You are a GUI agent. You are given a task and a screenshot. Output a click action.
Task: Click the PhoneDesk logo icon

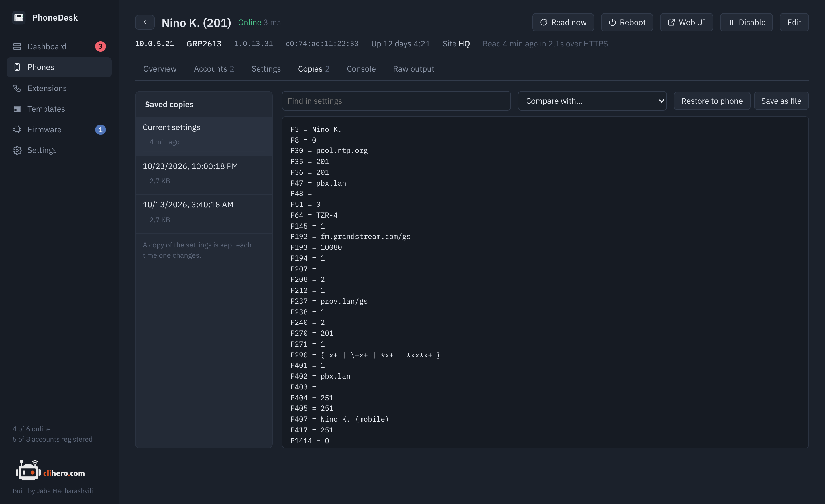(19, 17)
